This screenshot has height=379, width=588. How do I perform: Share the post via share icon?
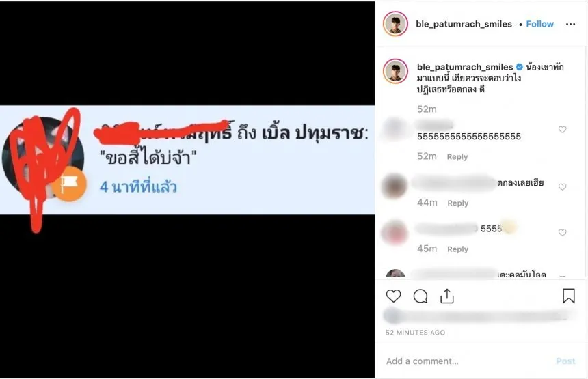447,296
